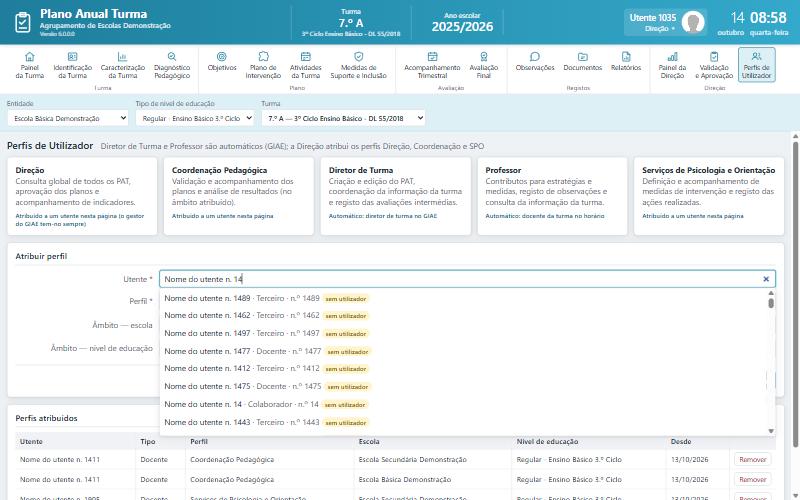Viewport: 800px width, 500px height.
Task: Click Escola Secundária Demonstração in first row
Action: tap(412, 460)
